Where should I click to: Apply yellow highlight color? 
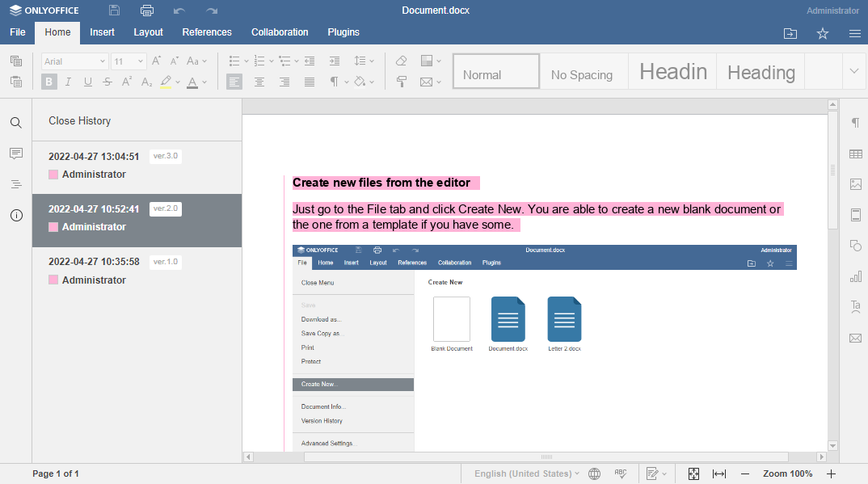(166, 82)
